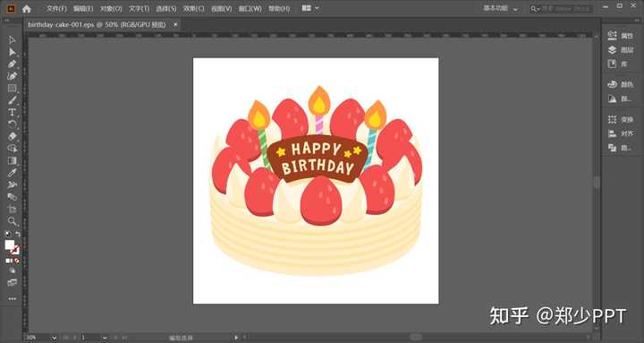Open the 文件(F) menu
644x343 pixels.
click(x=56, y=9)
